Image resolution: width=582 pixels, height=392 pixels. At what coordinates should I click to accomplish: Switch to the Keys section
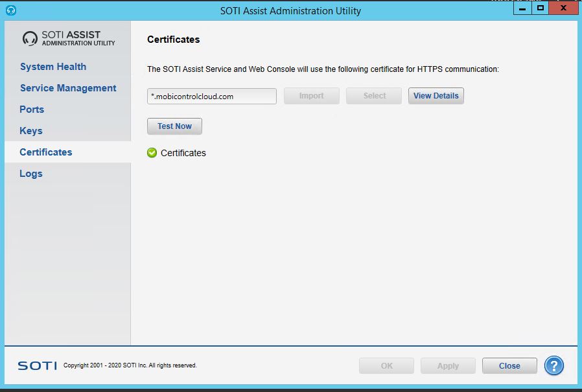[x=31, y=131]
